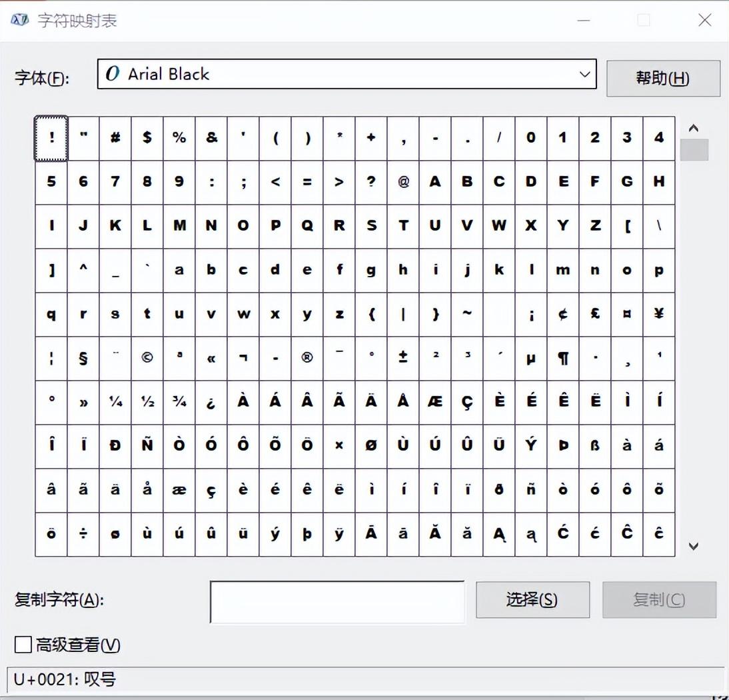Open the Arial Black font dropdown
The width and height of the screenshot is (729, 700).
click(585, 74)
